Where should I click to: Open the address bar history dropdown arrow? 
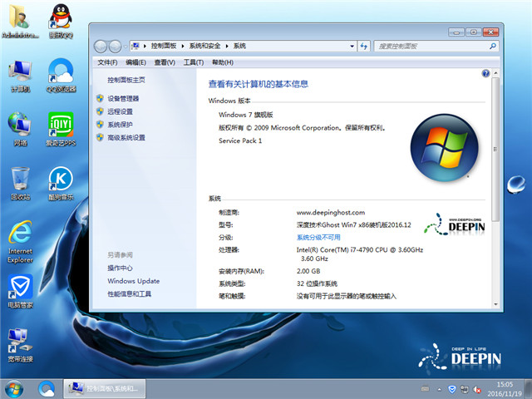(352, 46)
